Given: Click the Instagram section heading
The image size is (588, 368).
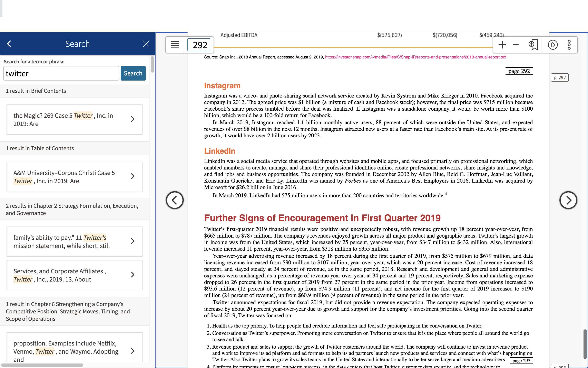Looking at the screenshot, I should tap(222, 86).
